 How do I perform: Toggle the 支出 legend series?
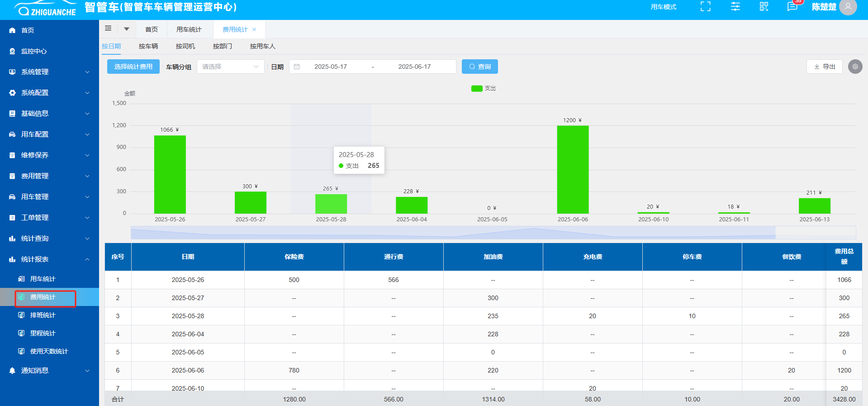pyautogui.click(x=483, y=88)
